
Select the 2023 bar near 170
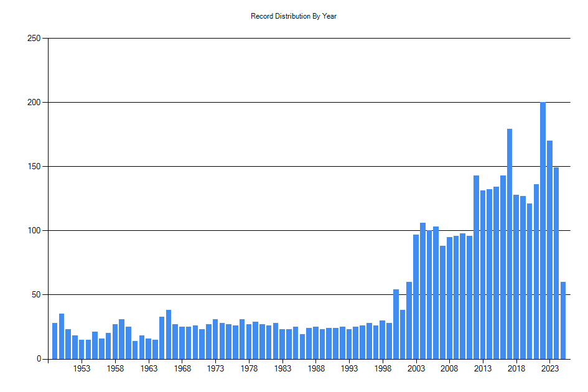tap(550, 250)
